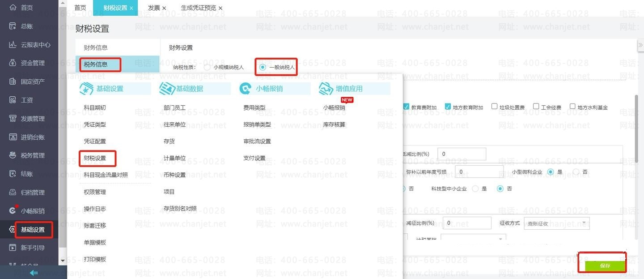Screen dimensions: 644x279
Task: Close the 财税设置 tab
Action: click(x=131, y=8)
